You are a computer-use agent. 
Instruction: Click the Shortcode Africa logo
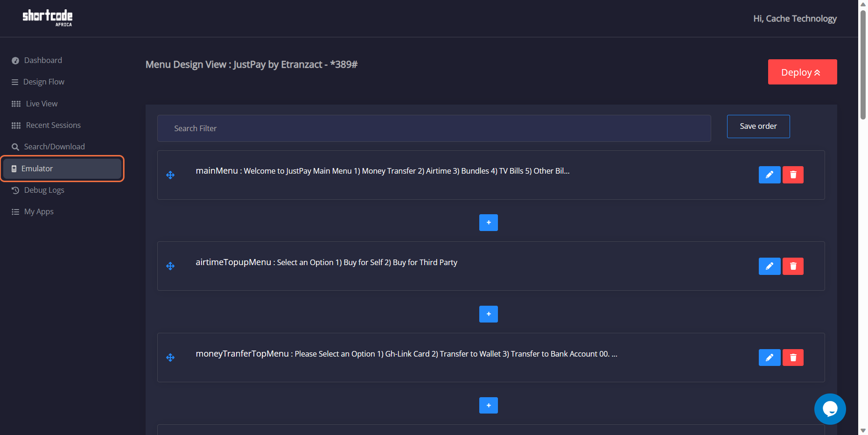click(48, 18)
